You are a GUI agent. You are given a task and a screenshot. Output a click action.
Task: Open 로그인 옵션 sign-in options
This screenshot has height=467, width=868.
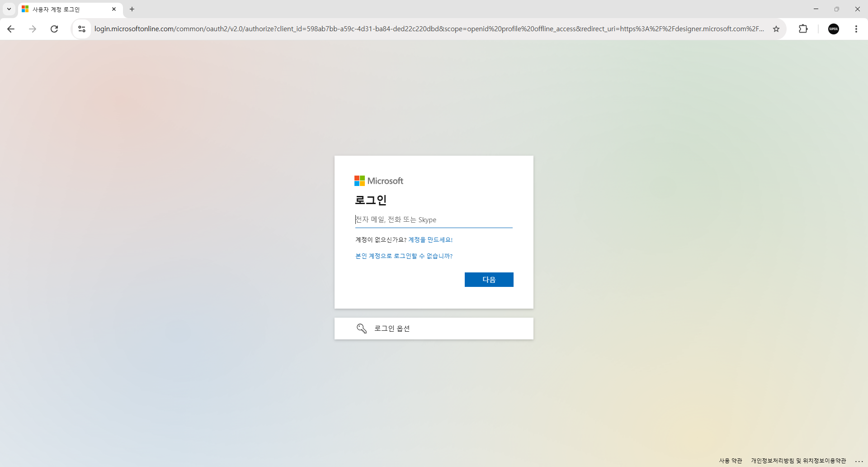click(x=434, y=329)
